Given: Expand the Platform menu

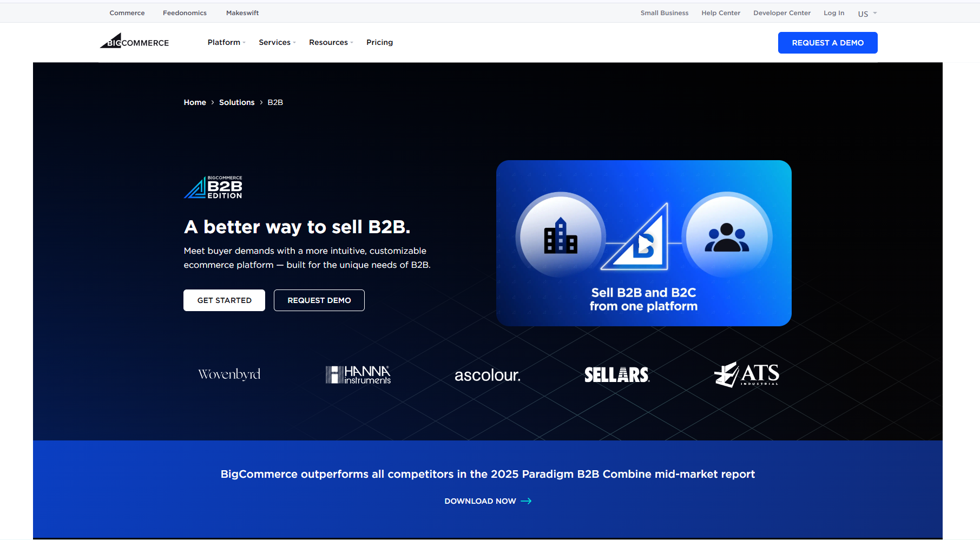Looking at the screenshot, I should click(226, 42).
